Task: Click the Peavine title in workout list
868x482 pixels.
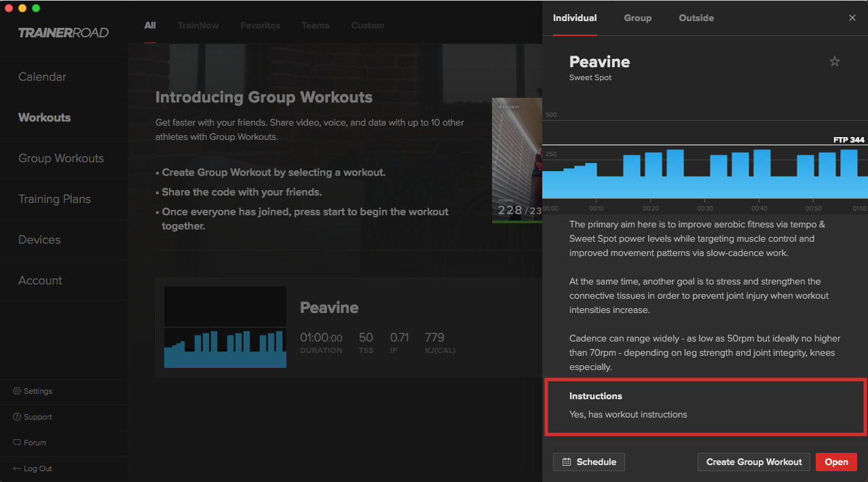Action: 329,308
